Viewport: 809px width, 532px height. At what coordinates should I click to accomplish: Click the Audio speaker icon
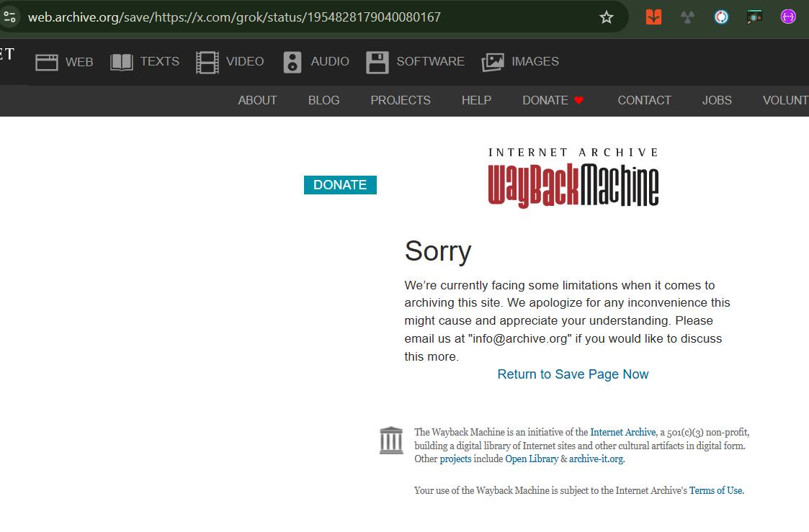[292, 63]
